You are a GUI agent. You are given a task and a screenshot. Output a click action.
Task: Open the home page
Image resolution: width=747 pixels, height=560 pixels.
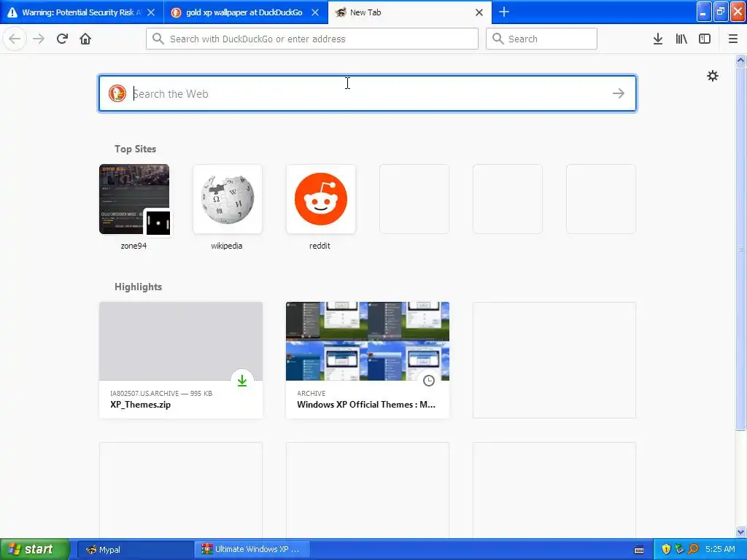(x=85, y=39)
